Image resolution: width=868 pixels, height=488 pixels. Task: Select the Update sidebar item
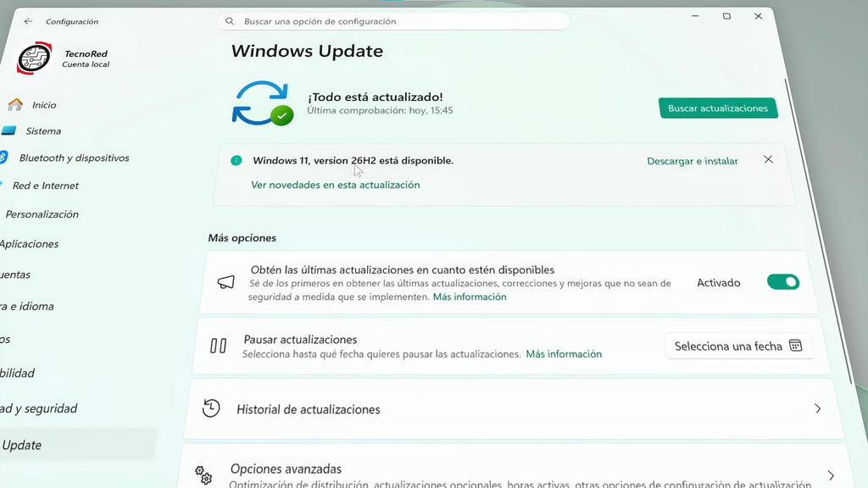[77, 445]
